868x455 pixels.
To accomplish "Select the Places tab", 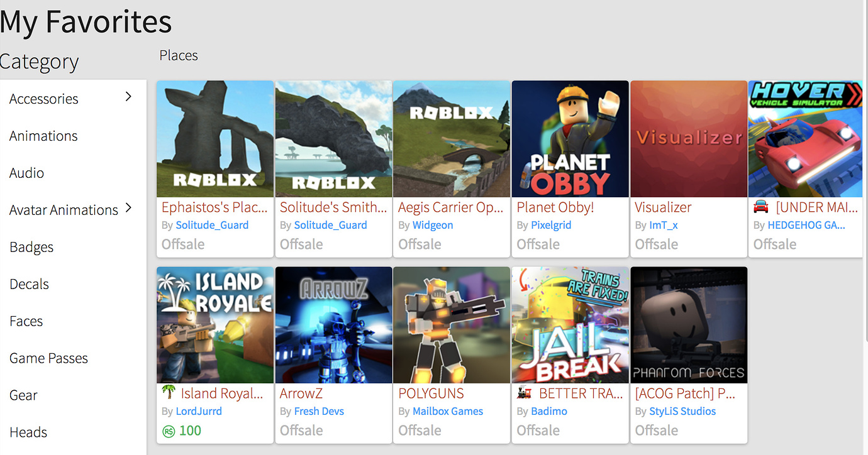I will tap(178, 55).
